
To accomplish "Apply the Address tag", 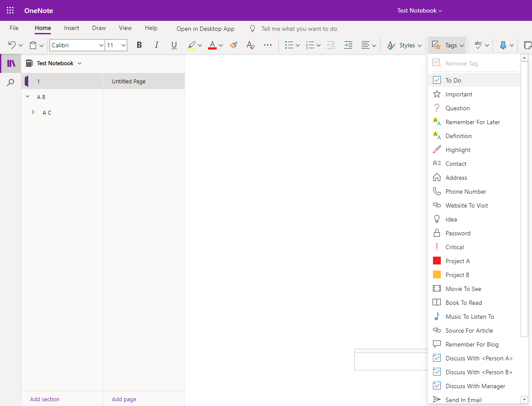I will tap(474, 178).
